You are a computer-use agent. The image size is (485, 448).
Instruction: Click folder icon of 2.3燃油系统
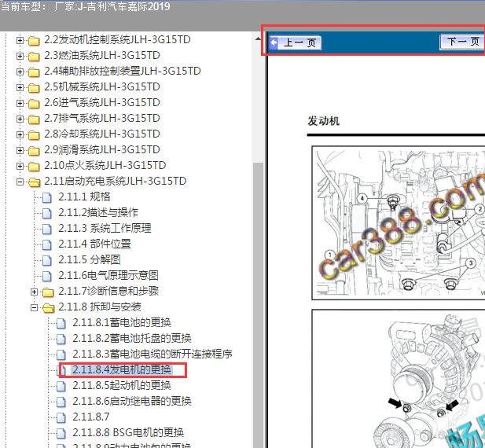(x=34, y=57)
